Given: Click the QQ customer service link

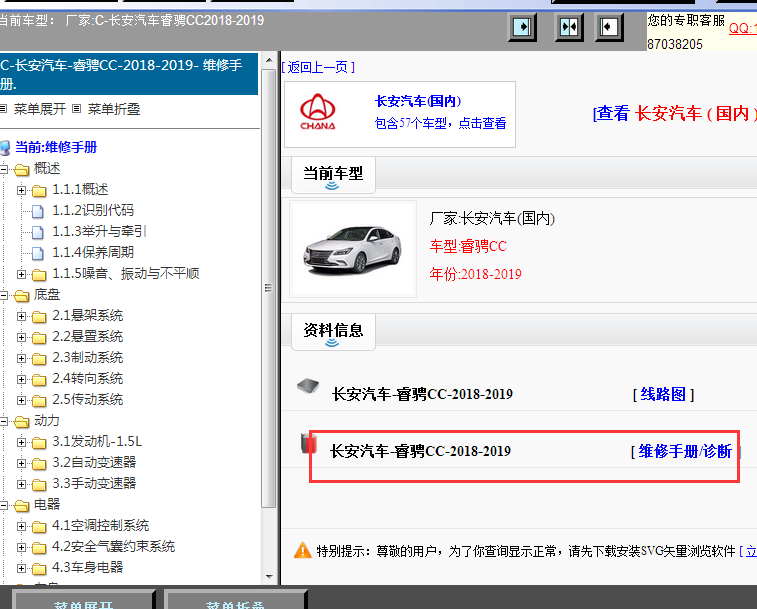Looking at the screenshot, I should point(743,28).
